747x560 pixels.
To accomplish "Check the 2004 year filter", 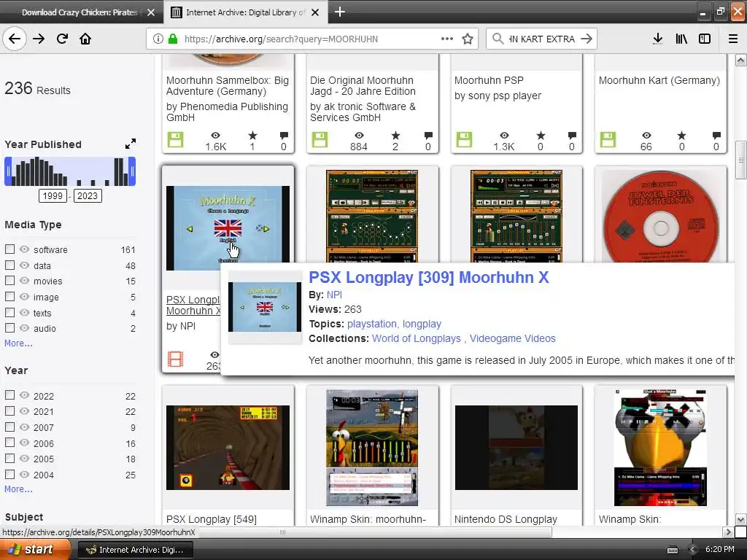I will [9, 474].
